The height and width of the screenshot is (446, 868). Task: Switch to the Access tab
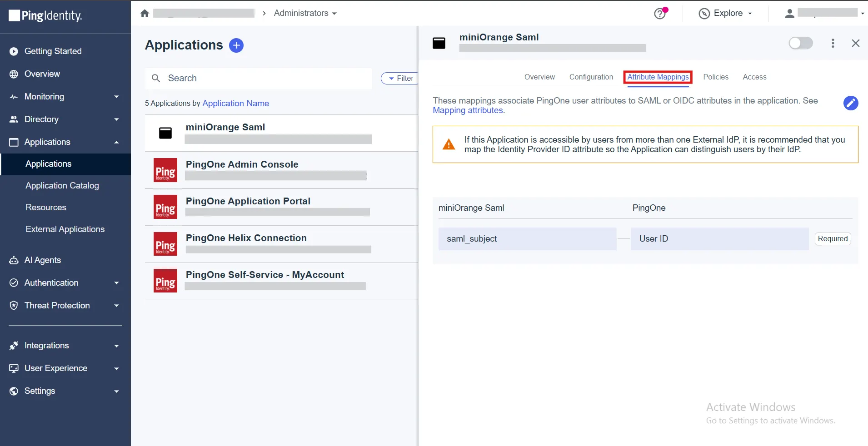[x=754, y=77]
